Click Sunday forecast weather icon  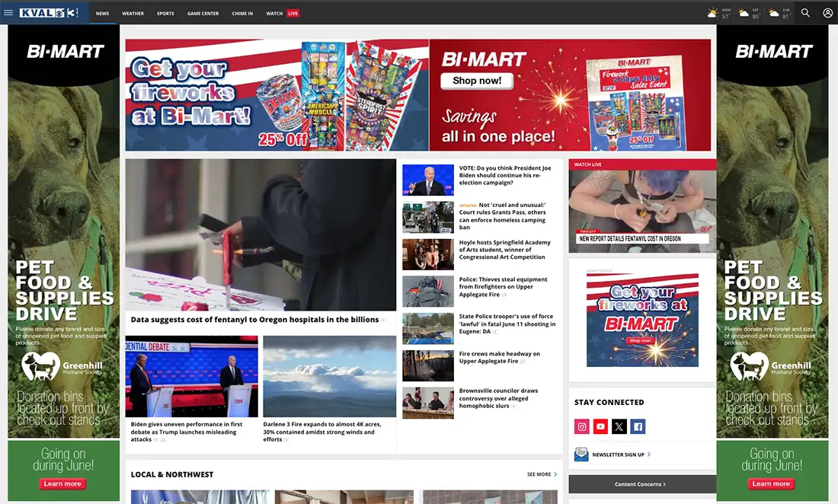(x=774, y=13)
